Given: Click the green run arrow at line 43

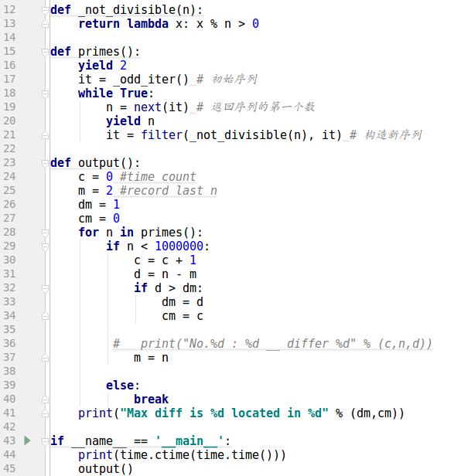Looking at the screenshot, I should [27, 440].
